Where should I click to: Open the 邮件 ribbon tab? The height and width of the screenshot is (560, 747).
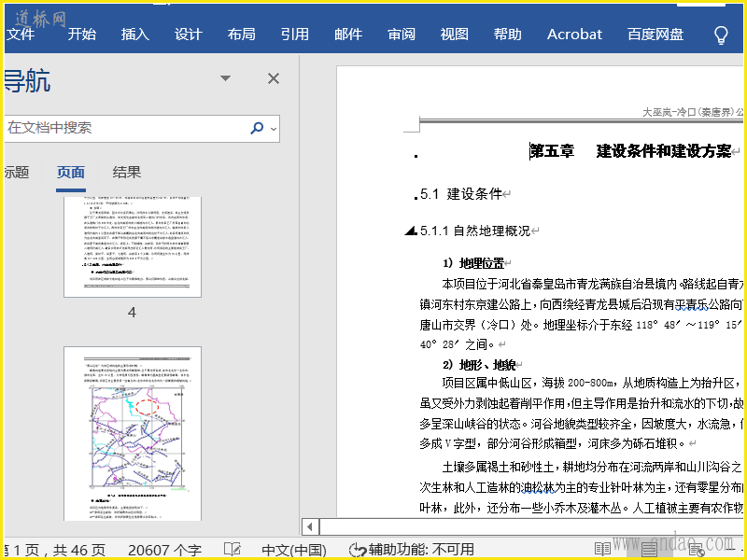[347, 35]
